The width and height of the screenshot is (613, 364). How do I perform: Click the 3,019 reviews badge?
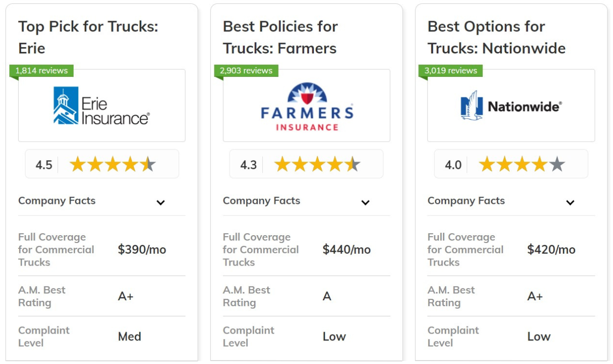450,71
